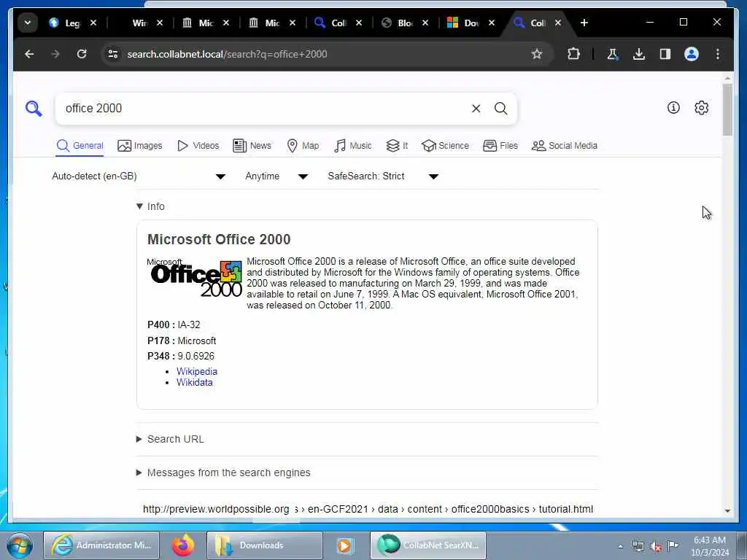Switch to the Videos category

(198, 146)
